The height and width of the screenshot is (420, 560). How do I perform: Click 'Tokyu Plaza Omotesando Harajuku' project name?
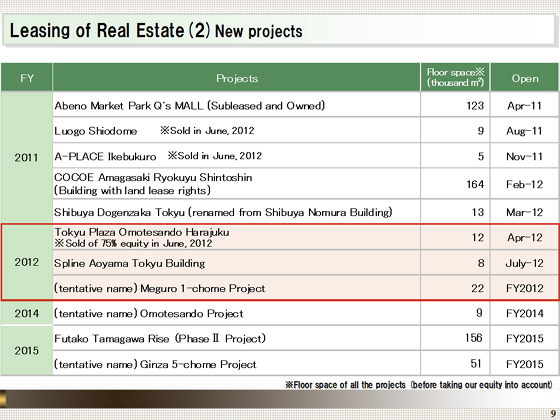142,232
